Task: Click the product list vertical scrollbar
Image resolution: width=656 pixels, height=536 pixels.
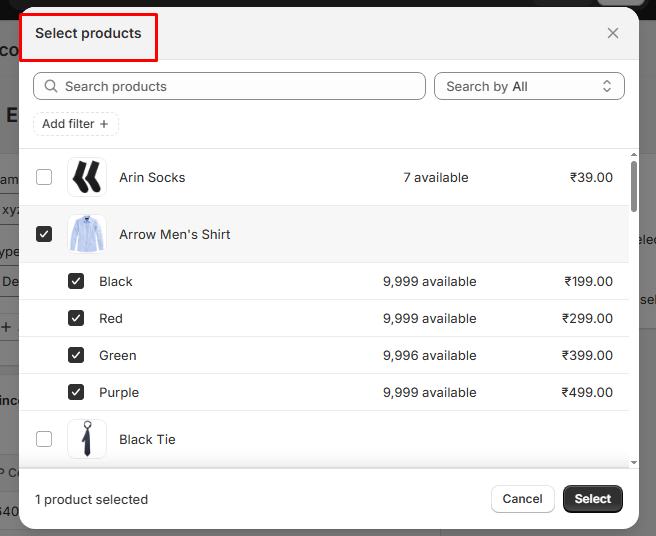Action: pyautogui.click(x=633, y=186)
